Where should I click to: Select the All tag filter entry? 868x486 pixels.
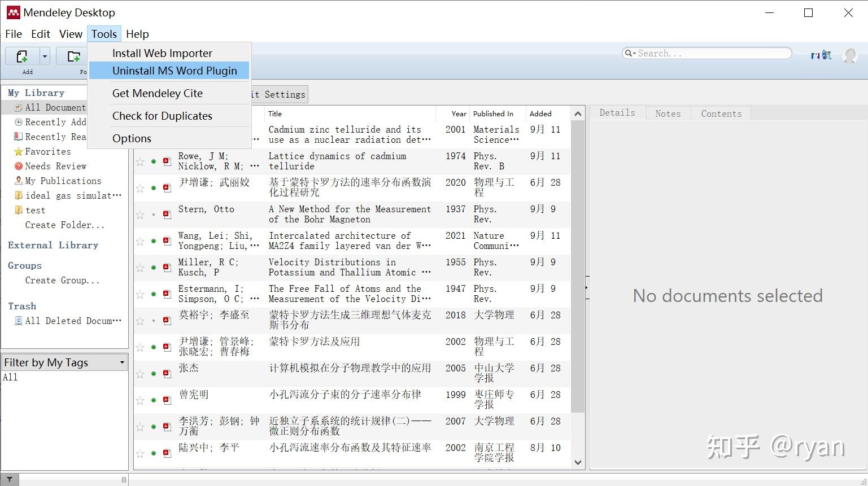tap(10, 377)
